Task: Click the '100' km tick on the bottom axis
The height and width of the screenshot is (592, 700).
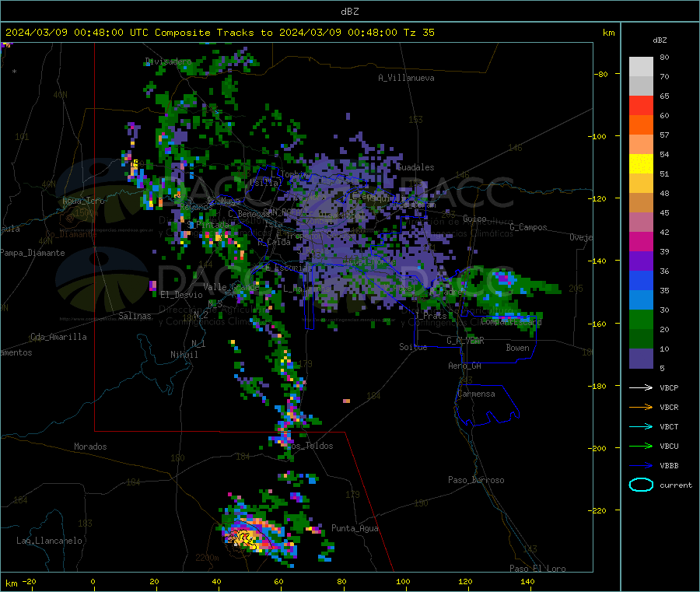Action: point(403,582)
